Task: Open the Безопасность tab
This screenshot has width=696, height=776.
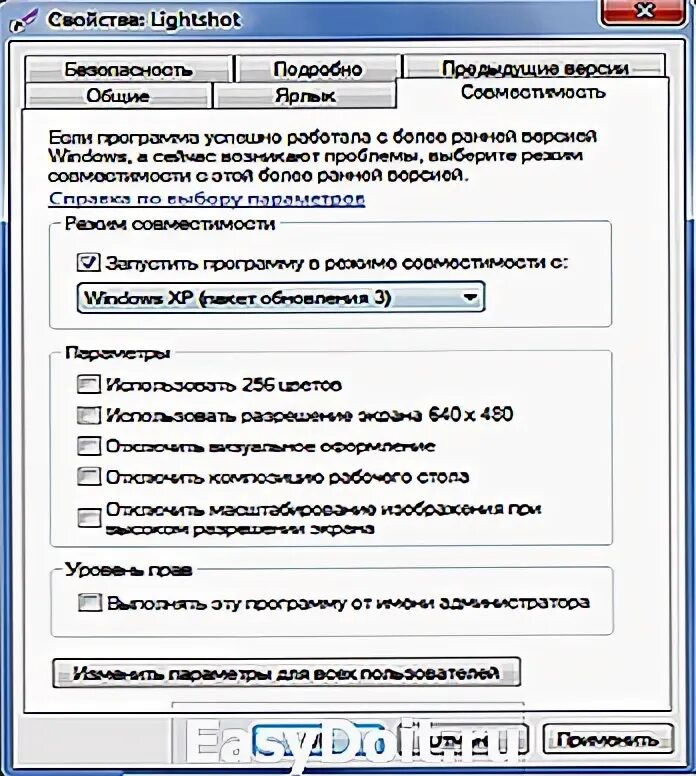Action: [128, 70]
